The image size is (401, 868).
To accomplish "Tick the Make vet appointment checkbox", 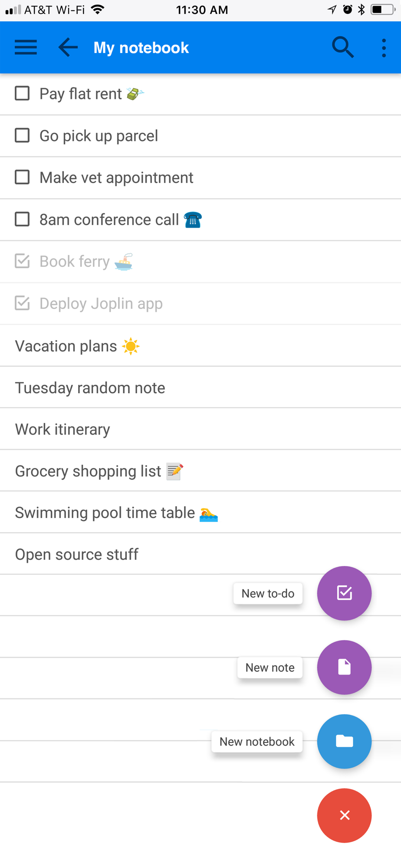I will tap(22, 177).
